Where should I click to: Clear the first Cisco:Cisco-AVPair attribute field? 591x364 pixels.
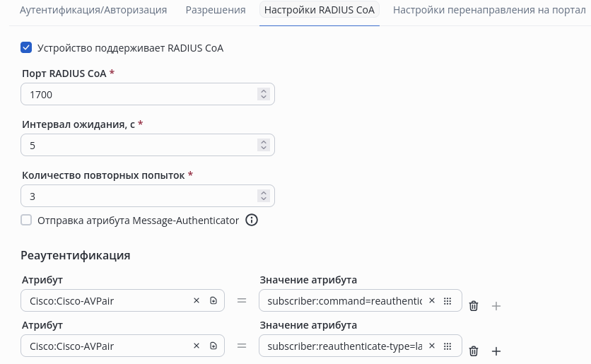click(197, 301)
